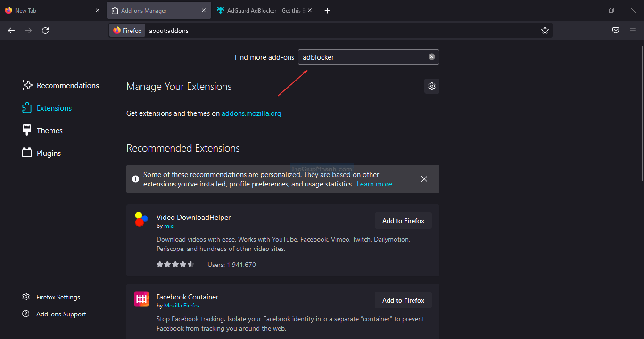
Task: Click the Recommended Extensions heading
Action: (x=183, y=148)
